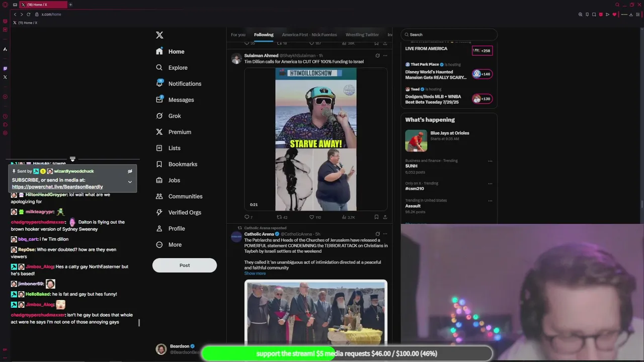Screen dimensions: 644x362
Task: Show more of Catholic Arena's post
Action: [x=255, y=273]
